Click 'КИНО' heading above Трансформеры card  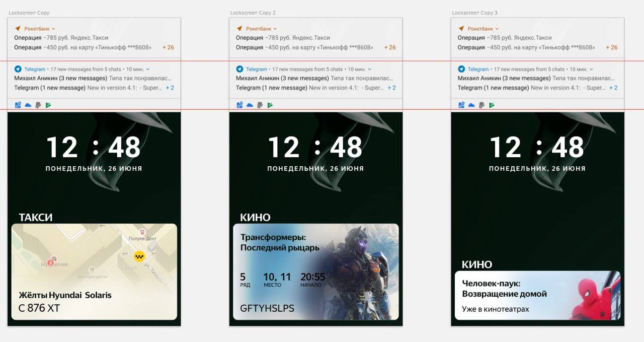click(256, 217)
